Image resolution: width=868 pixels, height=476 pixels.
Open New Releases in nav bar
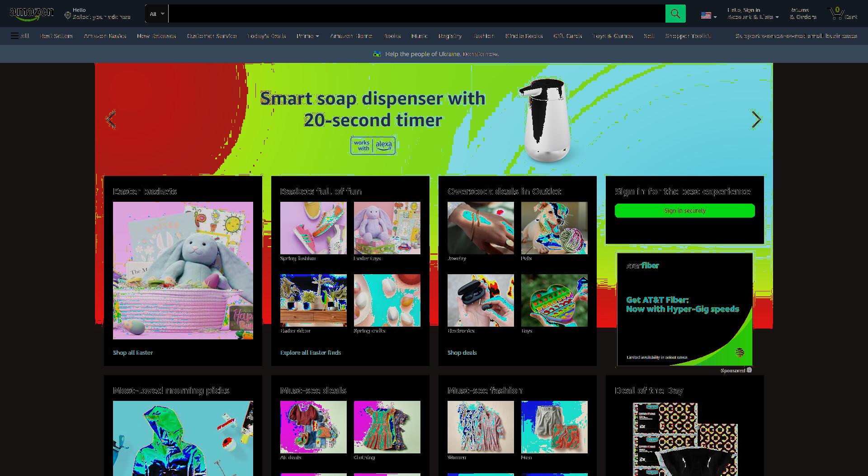tap(156, 36)
